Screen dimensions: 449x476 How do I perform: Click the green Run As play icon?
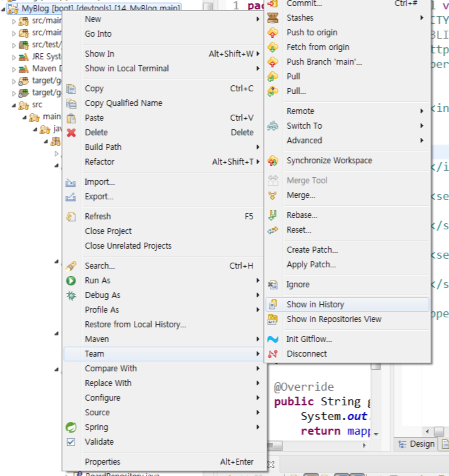click(71, 281)
